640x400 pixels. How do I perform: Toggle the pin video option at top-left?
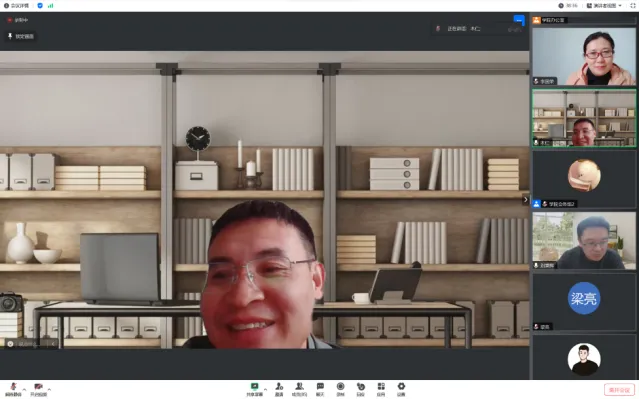click(20, 37)
